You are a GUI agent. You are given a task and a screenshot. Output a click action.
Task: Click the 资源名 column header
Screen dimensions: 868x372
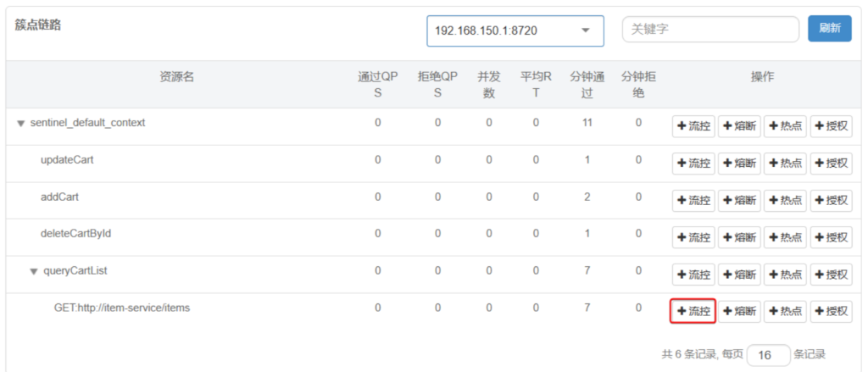(x=176, y=77)
